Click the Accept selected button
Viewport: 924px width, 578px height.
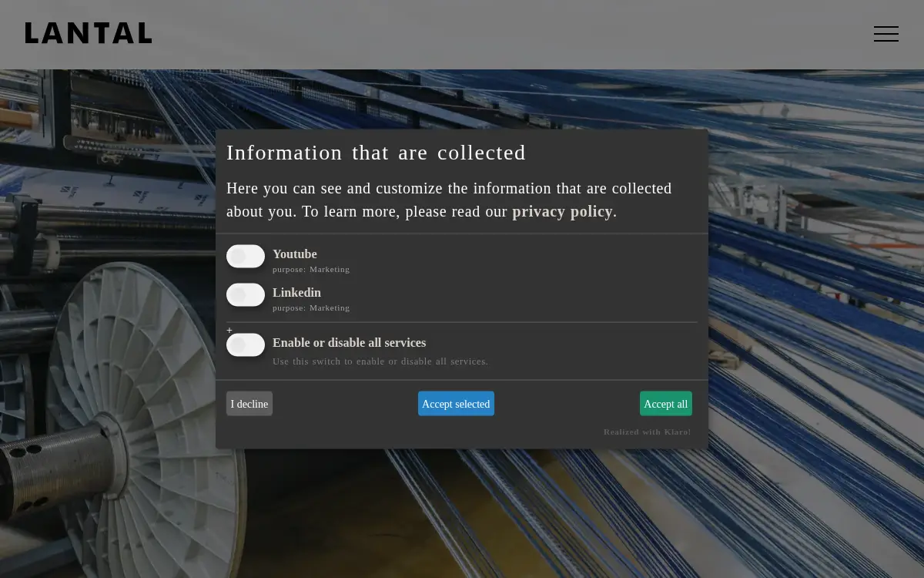click(x=456, y=404)
